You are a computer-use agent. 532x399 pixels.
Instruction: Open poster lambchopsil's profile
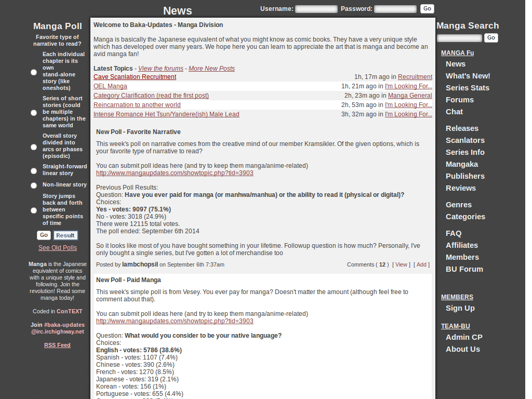pyautogui.click(x=140, y=264)
